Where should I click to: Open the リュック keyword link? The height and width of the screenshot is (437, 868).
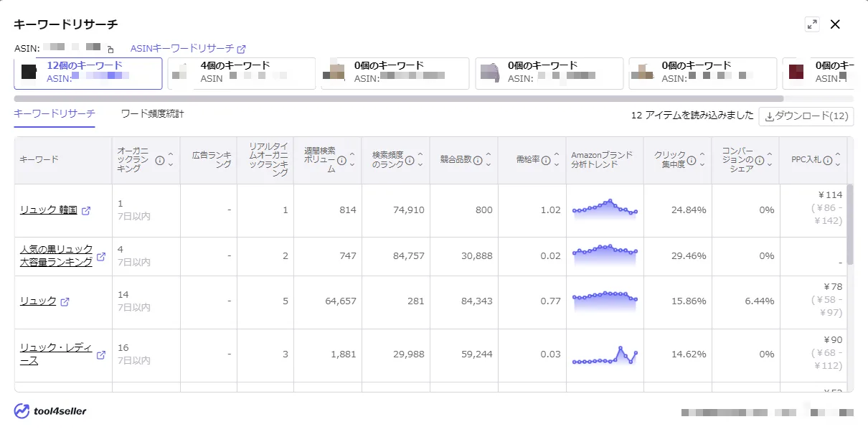(x=38, y=301)
